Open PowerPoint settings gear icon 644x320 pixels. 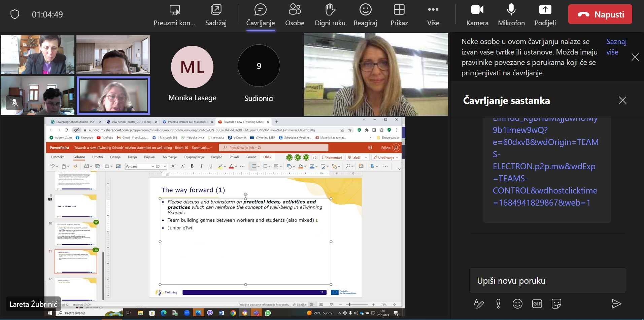pos(370,148)
